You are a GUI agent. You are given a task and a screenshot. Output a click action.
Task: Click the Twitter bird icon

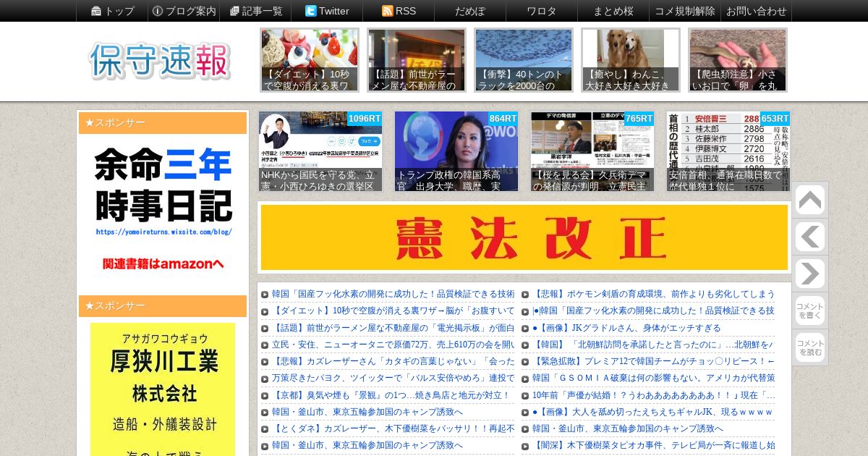(310, 11)
